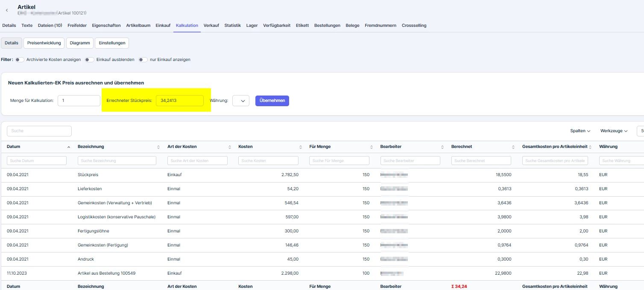This screenshot has height=290, width=644.
Task: Sort by Für Menge column arrows
Action: click(x=371, y=147)
